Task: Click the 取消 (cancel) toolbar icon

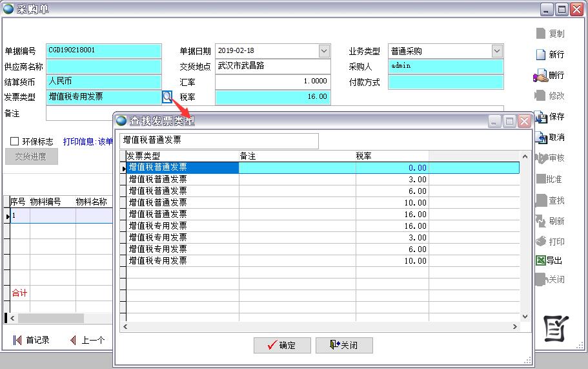Action: coord(541,138)
